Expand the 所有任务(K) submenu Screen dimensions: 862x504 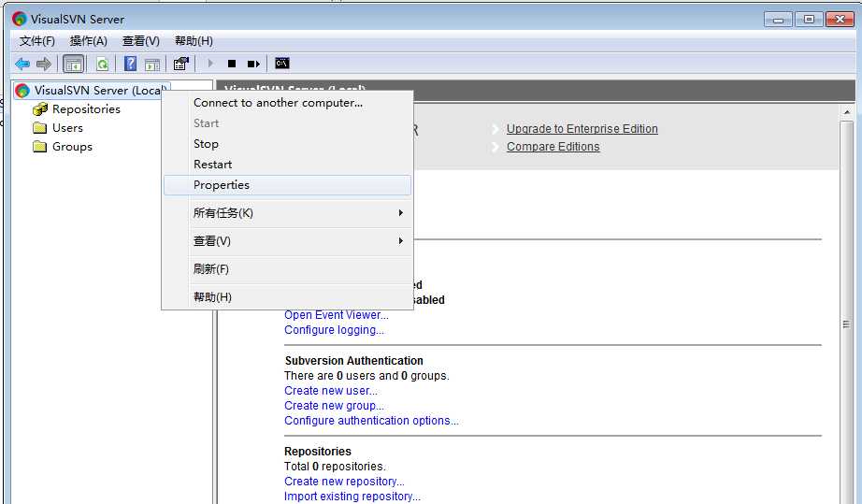[288, 212]
